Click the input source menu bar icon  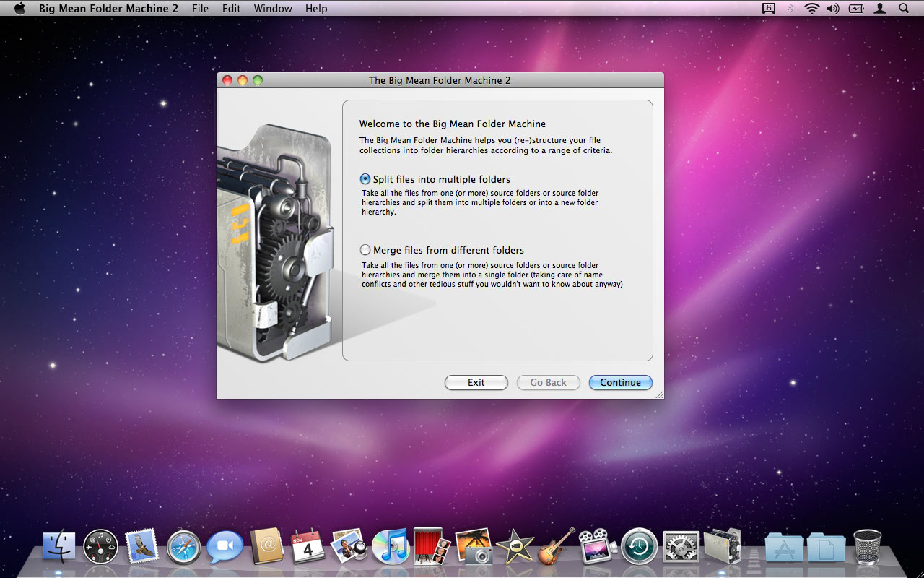pyautogui.click(x=769, y=9)
